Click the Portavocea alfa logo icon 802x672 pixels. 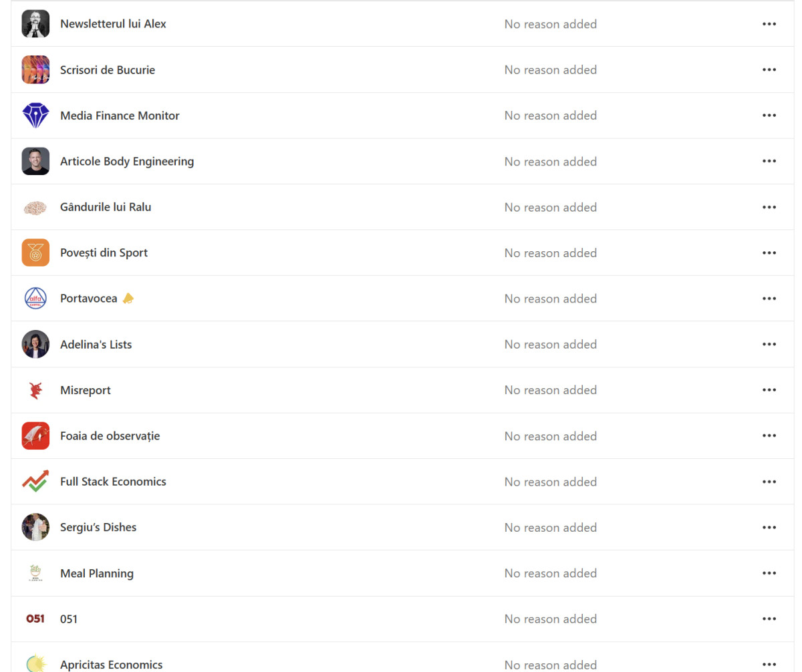(35, 299)
